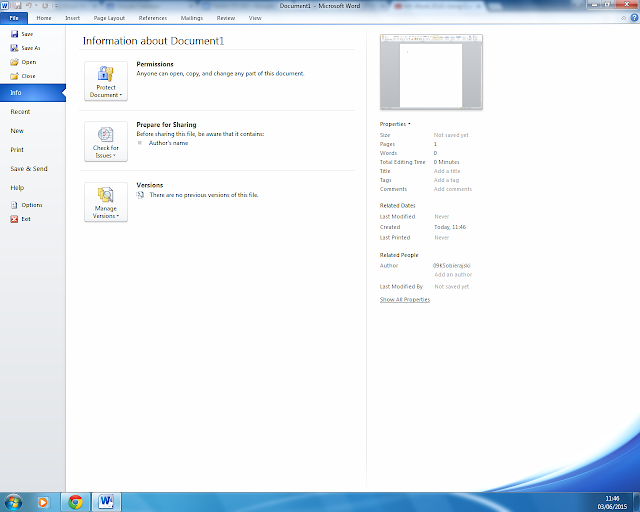Click the File ribbon tab
The width and height of the screenshot is (640, 512).
pos(14,18)
